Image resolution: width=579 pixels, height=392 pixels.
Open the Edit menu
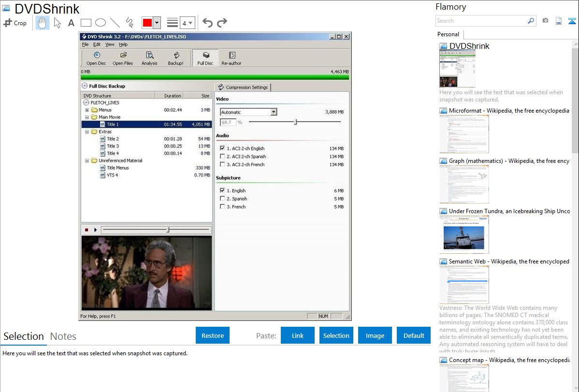[97, 44]
